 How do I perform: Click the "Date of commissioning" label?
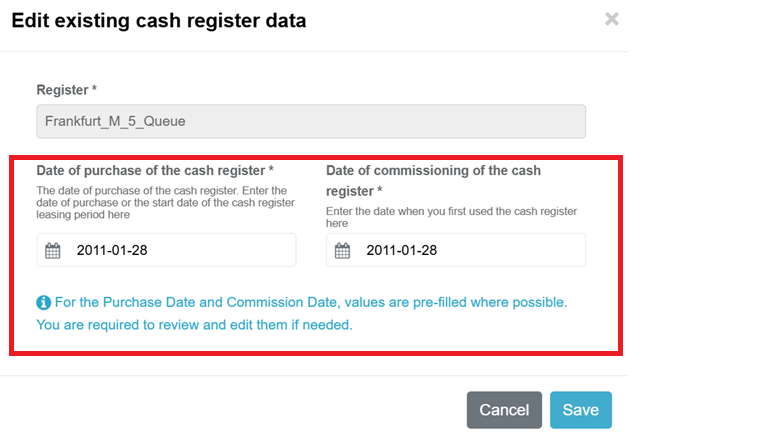click(433, 170)
